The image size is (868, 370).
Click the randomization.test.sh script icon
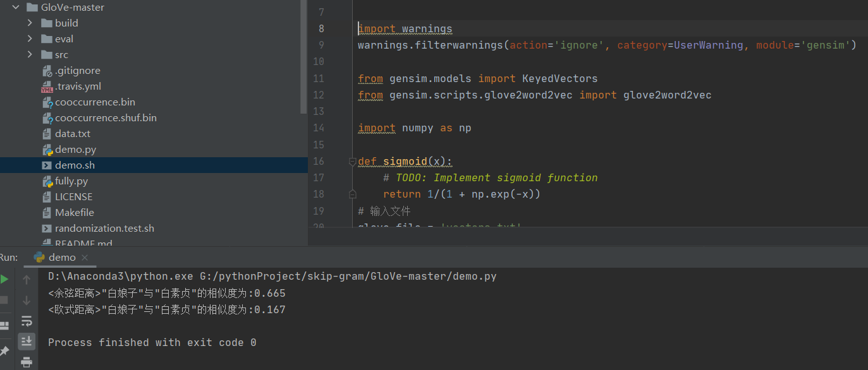47,229
